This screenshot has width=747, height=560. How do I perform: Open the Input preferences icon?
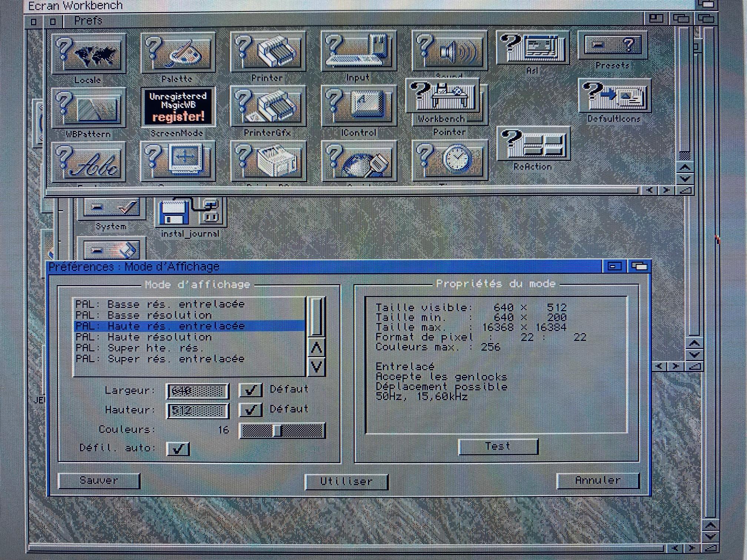point(358,51)
